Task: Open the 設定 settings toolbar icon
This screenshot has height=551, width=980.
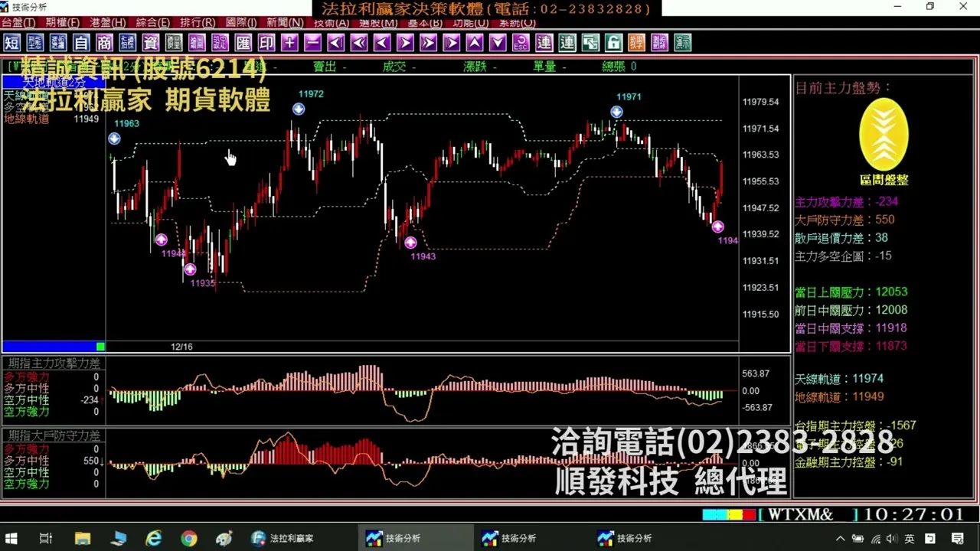Action: (220, 42)
